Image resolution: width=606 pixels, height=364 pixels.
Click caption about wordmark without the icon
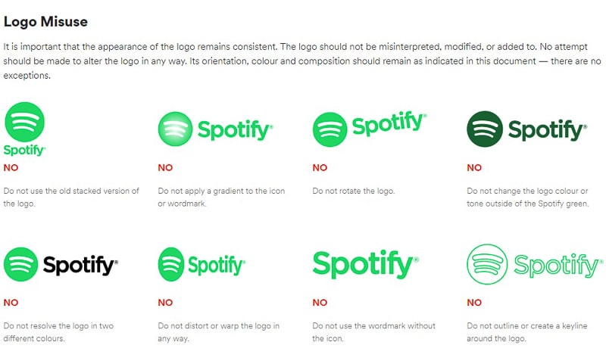pyautogui.click(x=373, y=332)
